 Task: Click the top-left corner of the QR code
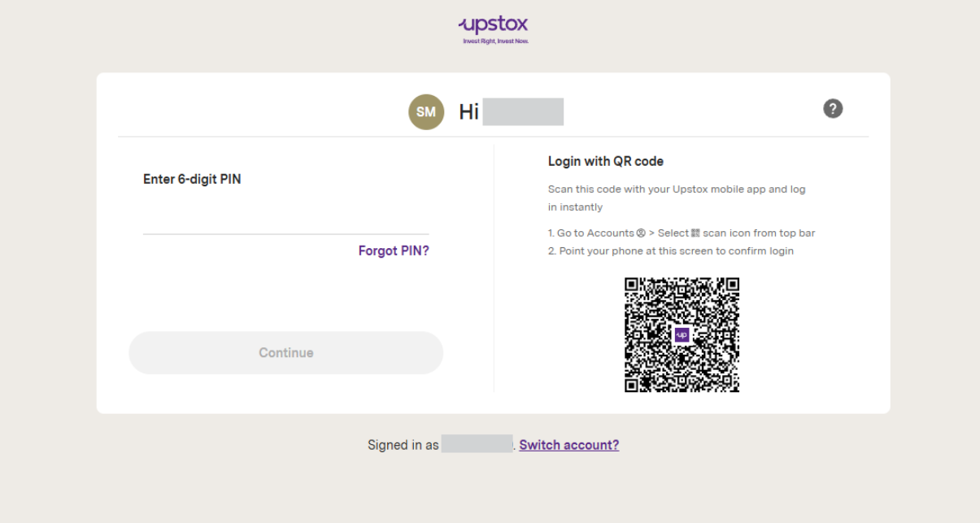pyautogui.click(x=634, y=286)
